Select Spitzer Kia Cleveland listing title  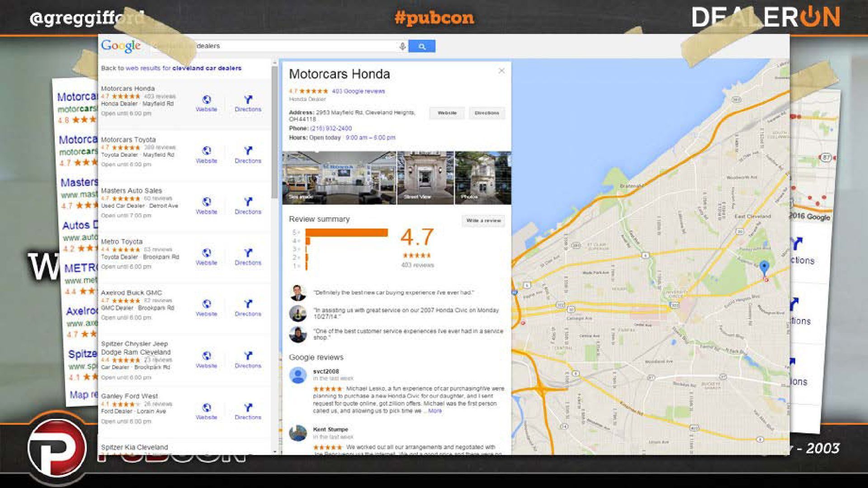point(134,447)
